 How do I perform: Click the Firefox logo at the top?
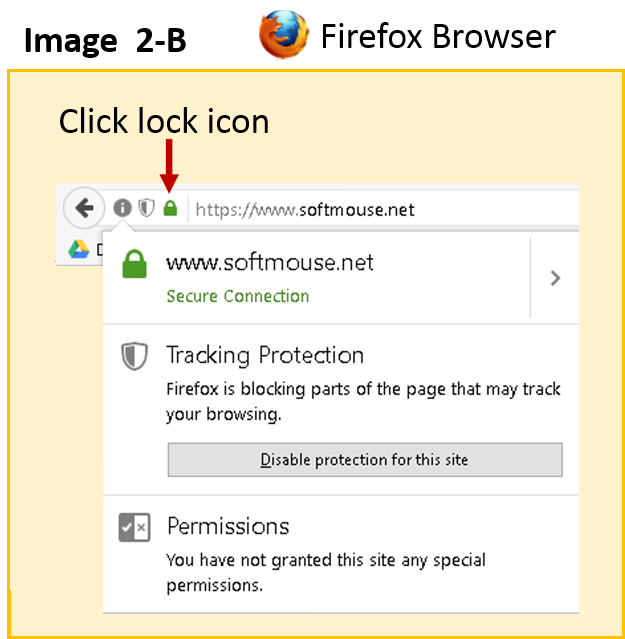pyautogui.click(x=284, y=35)
